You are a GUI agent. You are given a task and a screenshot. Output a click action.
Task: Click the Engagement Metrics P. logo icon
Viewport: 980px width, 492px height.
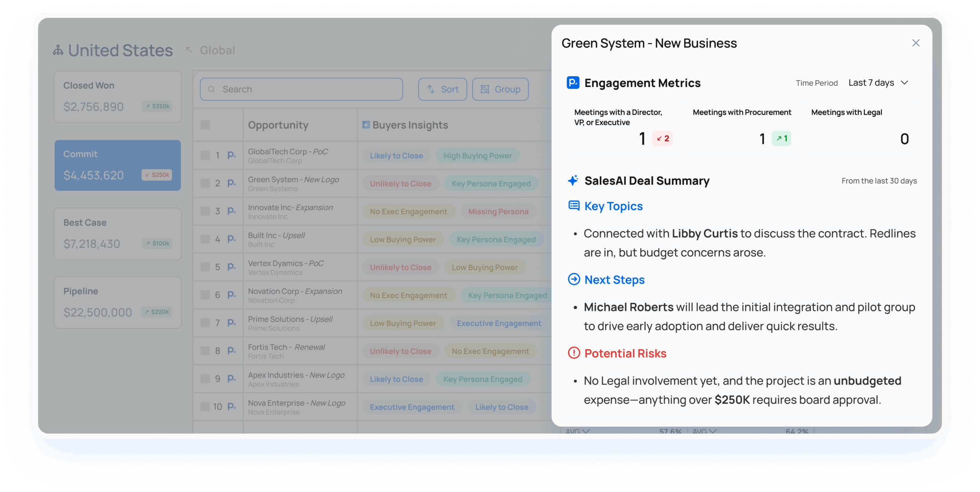[x=573, y=83]
